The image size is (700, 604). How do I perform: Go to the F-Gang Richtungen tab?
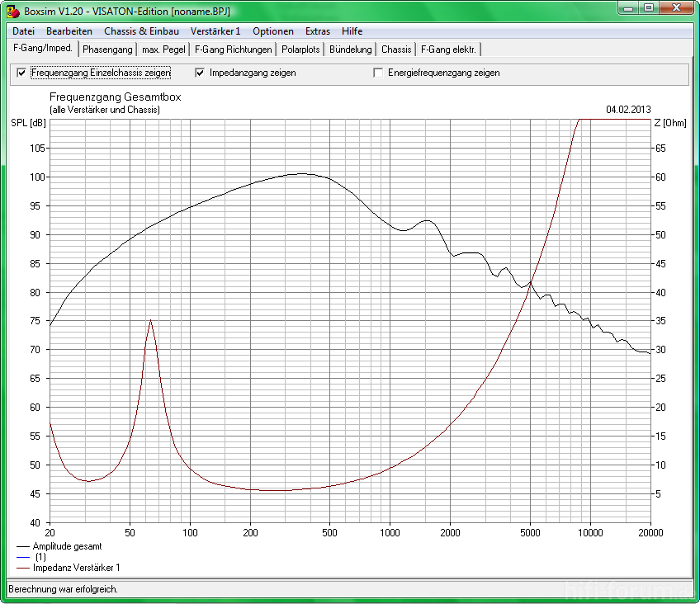[233, 50]
